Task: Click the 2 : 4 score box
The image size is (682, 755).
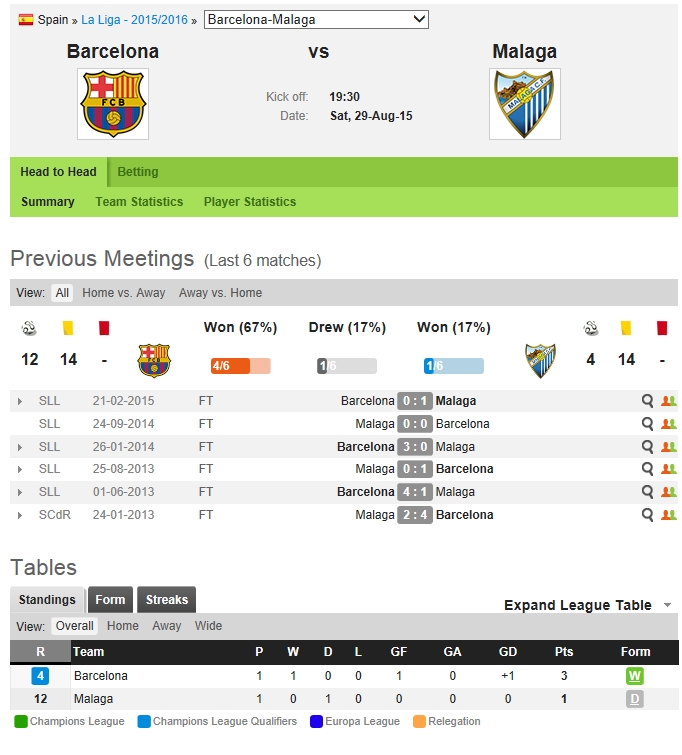Action: [415, 515]
